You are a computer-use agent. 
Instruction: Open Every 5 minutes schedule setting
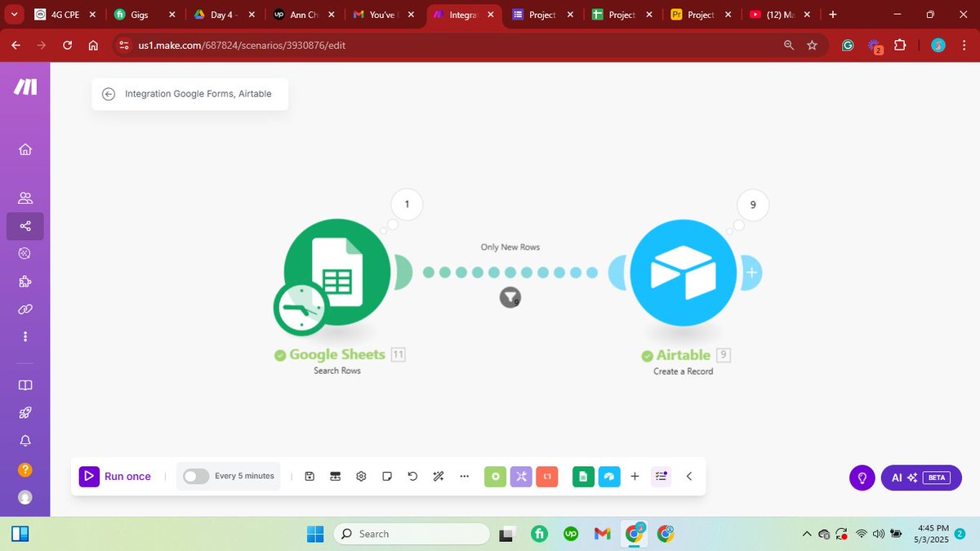click(x=244, y=476)
